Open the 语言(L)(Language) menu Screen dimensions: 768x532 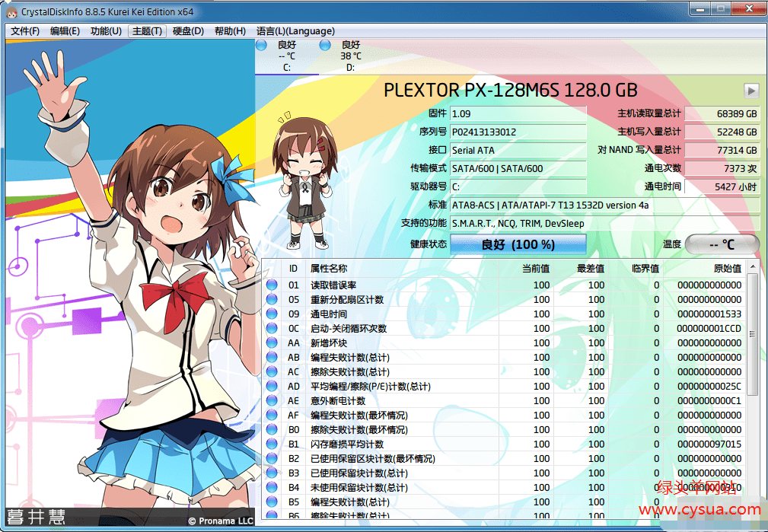pos(295,31)
